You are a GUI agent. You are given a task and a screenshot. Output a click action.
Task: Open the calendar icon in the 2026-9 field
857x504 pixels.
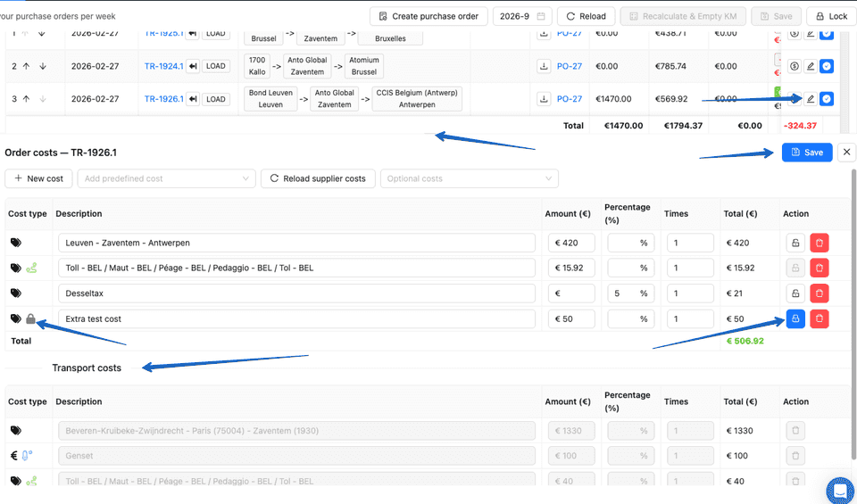541,16
